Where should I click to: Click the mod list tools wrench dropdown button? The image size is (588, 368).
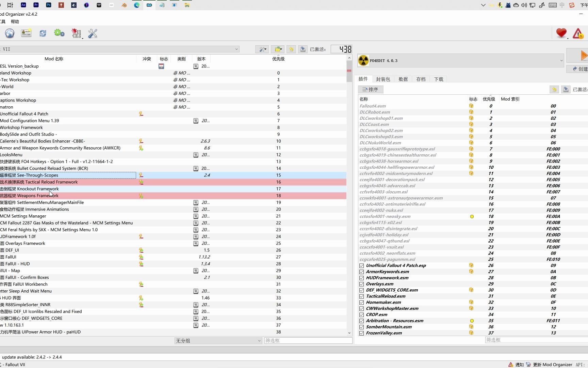[x=262, y=49]
